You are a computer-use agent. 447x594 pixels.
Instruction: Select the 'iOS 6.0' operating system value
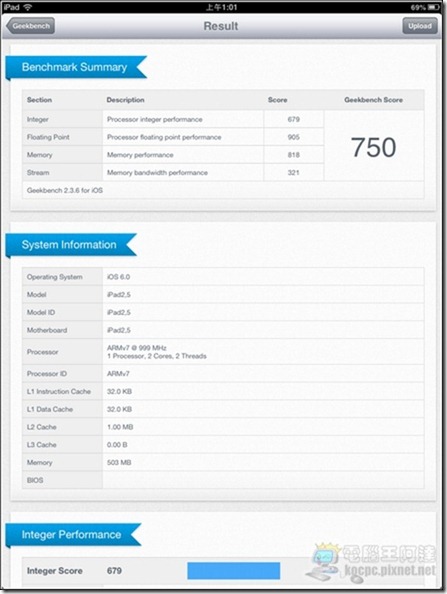coord(118,277)
